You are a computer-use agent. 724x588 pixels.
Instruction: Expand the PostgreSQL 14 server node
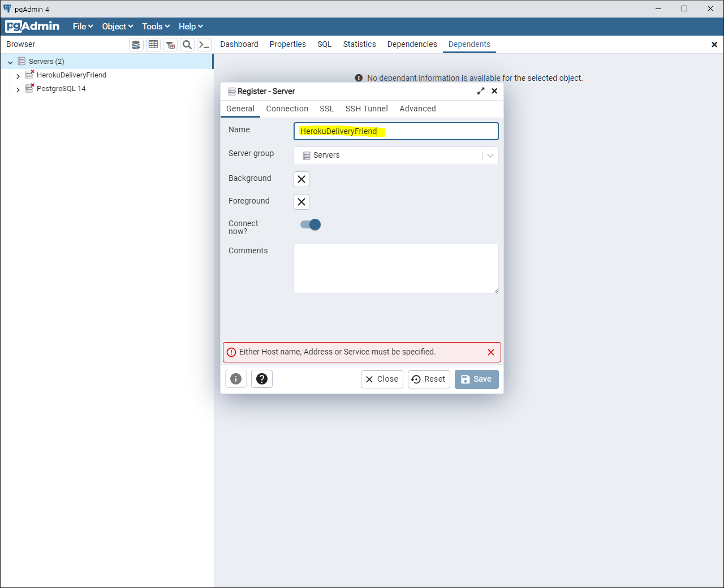tap(18, 89)
